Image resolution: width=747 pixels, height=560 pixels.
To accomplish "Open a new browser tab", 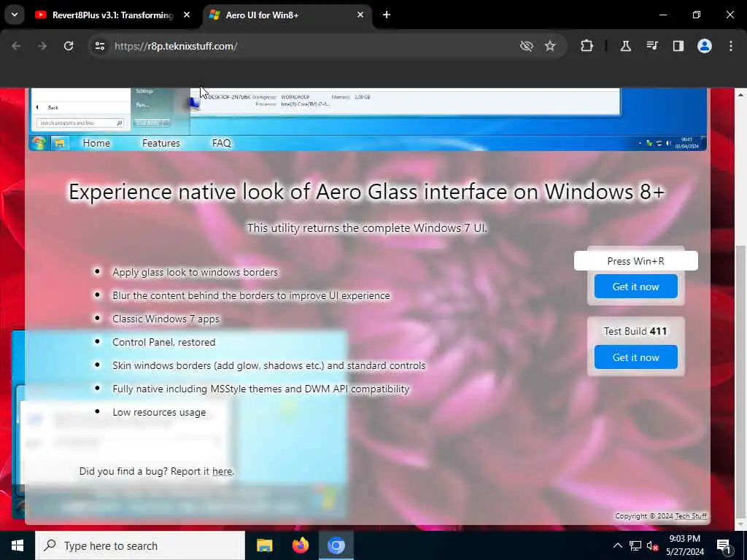I will 387,15.
